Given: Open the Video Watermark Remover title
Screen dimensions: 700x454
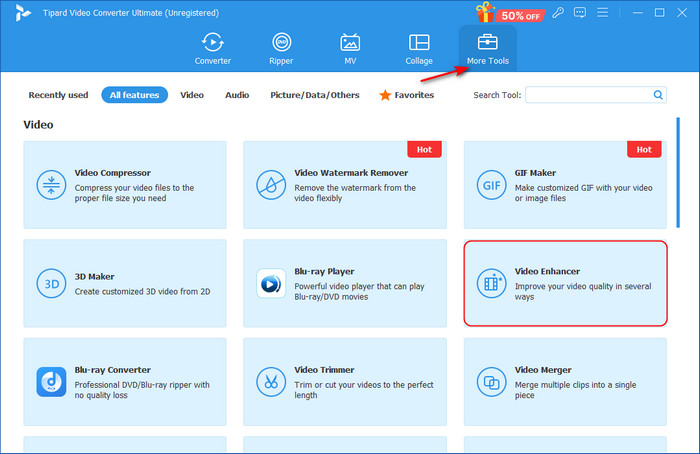Looking at the screenshot, I should (351, 173).
